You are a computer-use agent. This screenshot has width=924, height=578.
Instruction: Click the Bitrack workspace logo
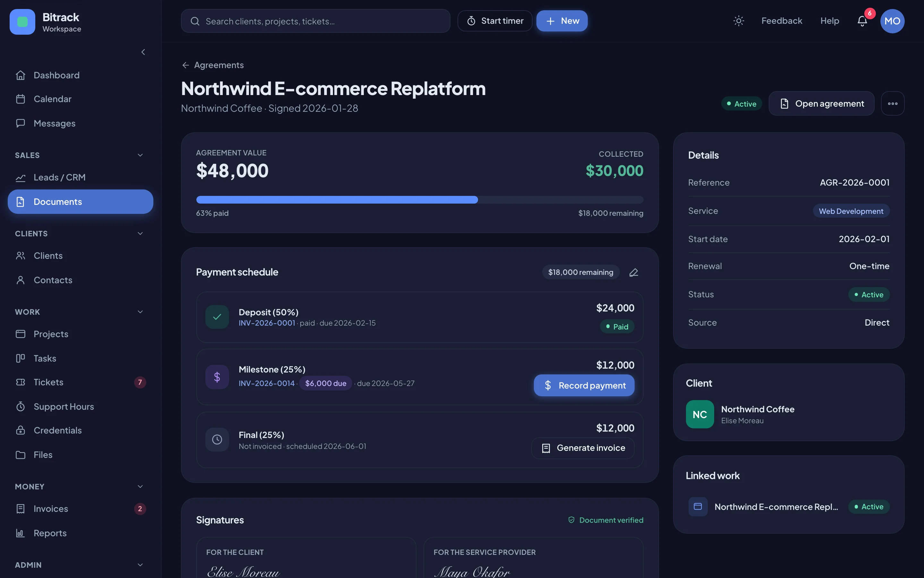[22, 22]
